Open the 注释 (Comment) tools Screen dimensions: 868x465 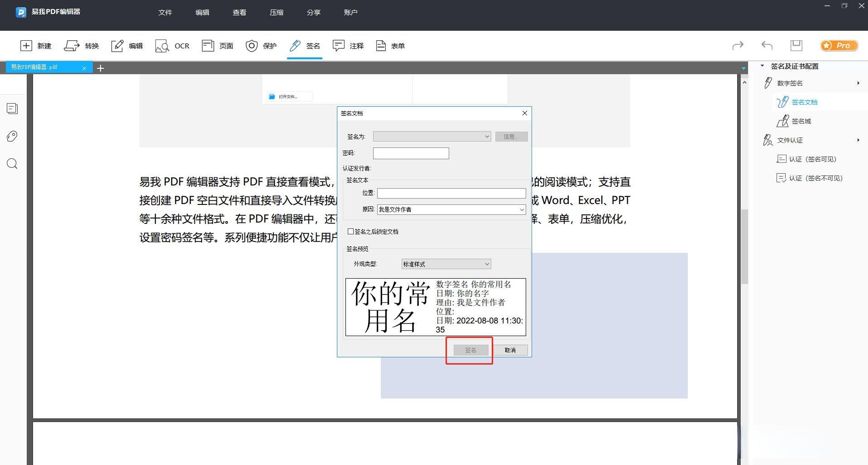point(348,46)
